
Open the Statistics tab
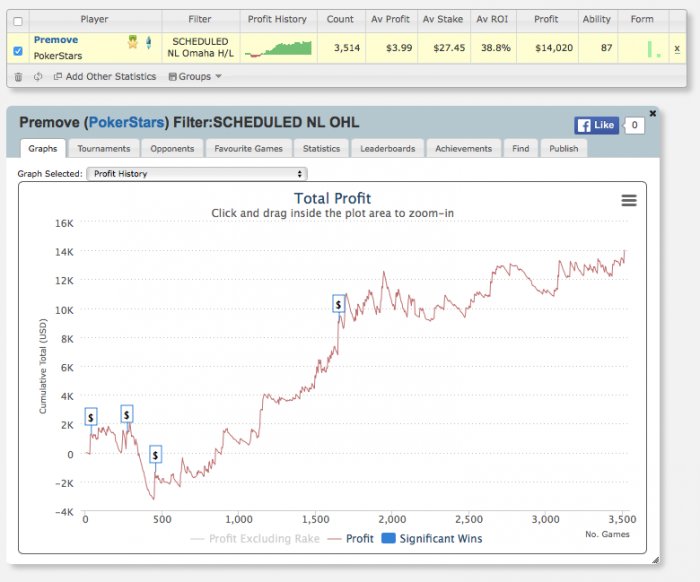pyautogui.click(x=321, y=149)
